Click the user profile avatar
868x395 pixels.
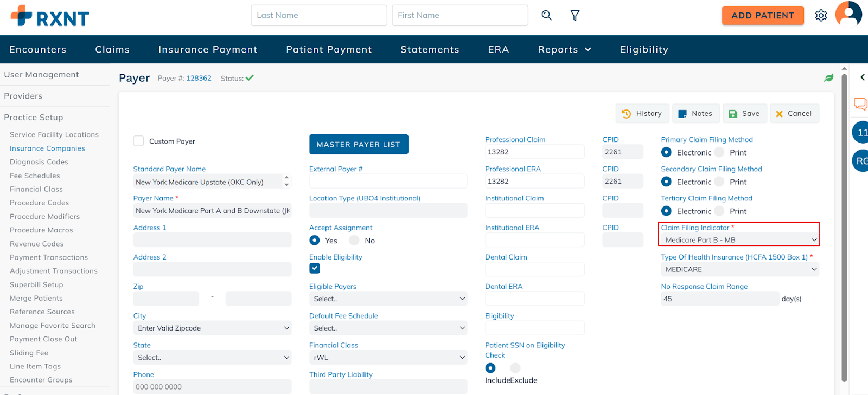click(x=848, y=14)
